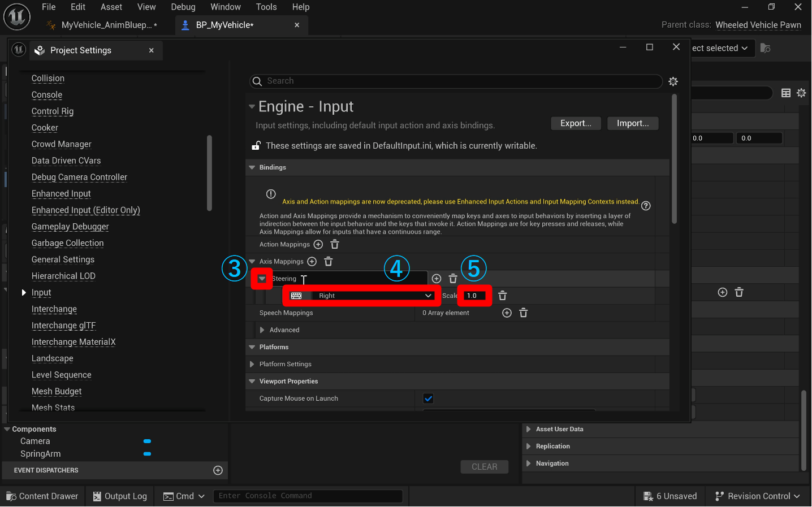This screenshot has width=812, height=507.
Task: Open Revision Control dropdown
Action: (758, 496)
